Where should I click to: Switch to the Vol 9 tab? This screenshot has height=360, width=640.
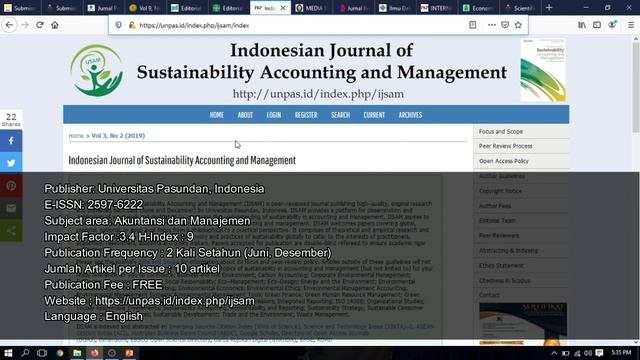pyautogui.click(x=145, y=8)
